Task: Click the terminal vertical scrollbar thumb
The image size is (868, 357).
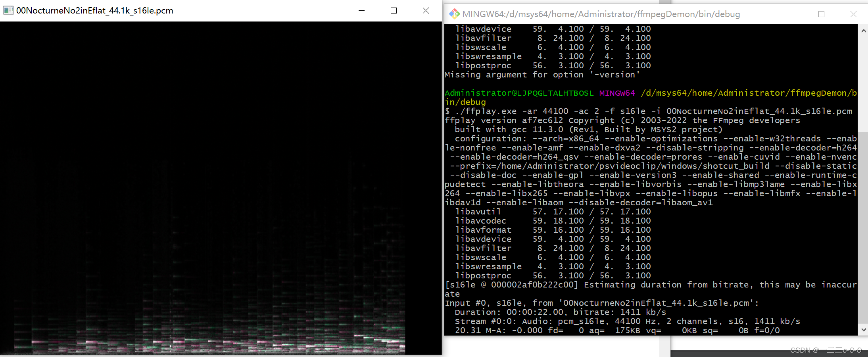Action: point(863,228)
